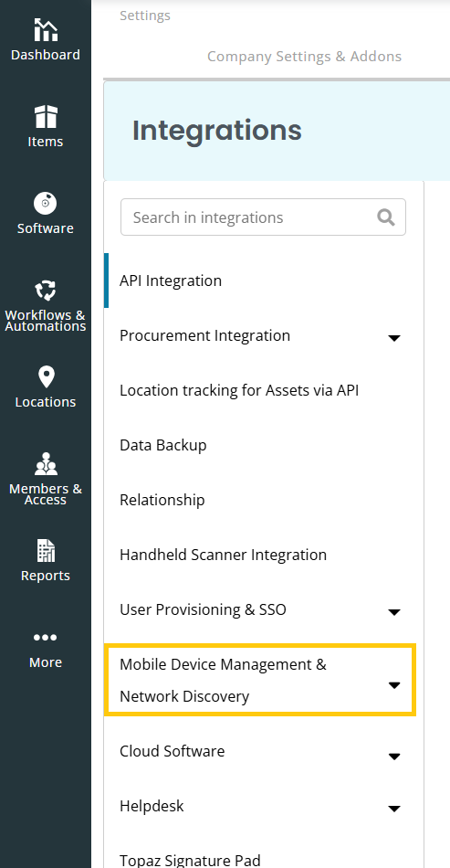Expand the Cloud Software arrow
The height and width of the screenshot is (868, 450).
(x=394, y=757)
